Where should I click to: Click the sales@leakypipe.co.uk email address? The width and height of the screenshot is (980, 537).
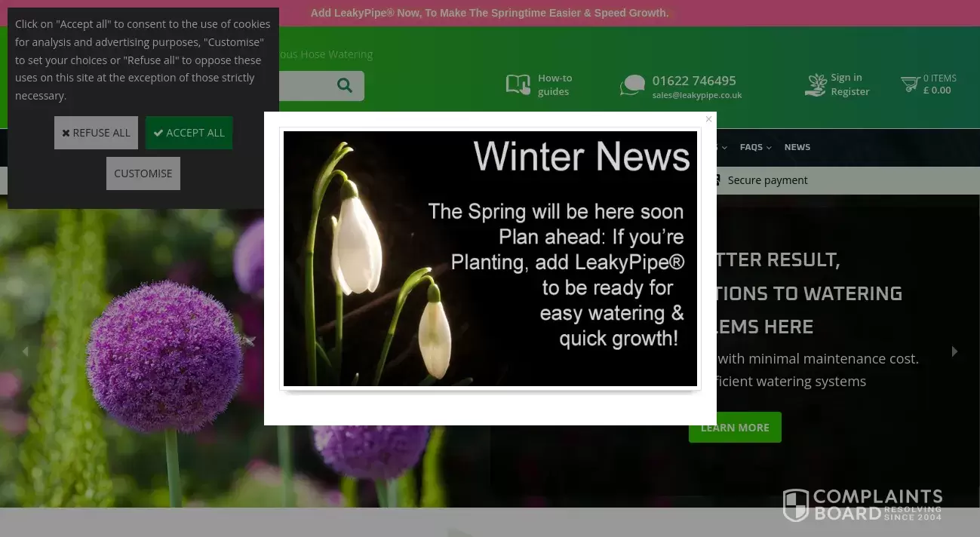click(697, 95)
